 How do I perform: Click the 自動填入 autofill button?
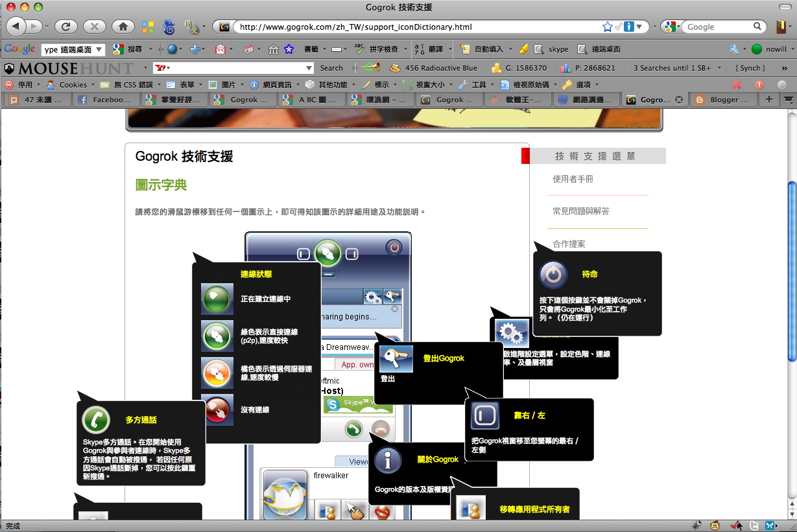(x=482, y=49)
